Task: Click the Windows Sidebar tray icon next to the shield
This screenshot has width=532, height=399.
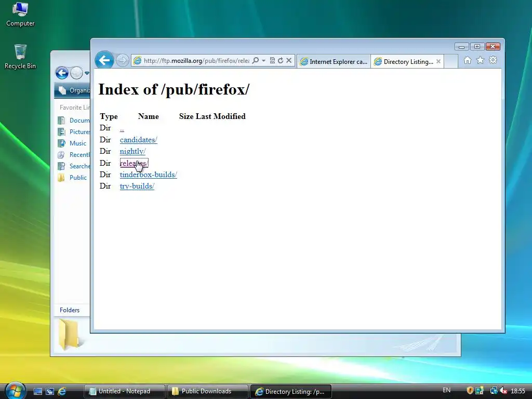Action: [x=480, y=391]
